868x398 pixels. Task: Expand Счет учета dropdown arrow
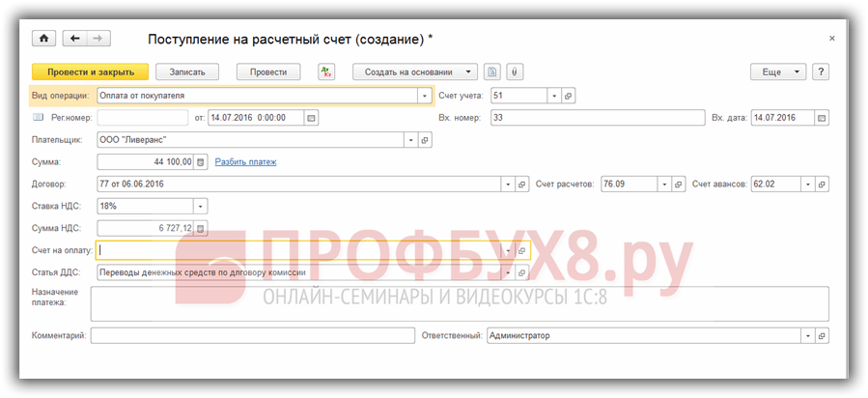[x=554, y=96]
